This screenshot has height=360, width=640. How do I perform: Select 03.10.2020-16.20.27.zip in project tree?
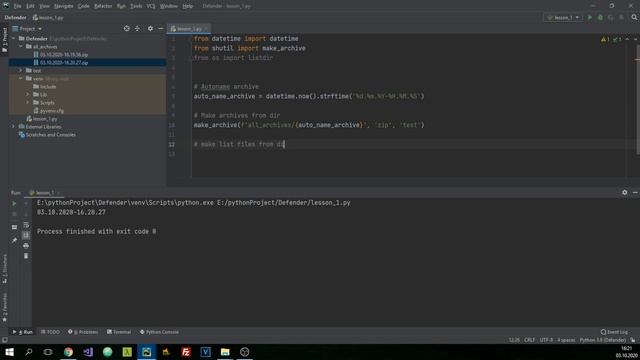click(x=64, y=62)
